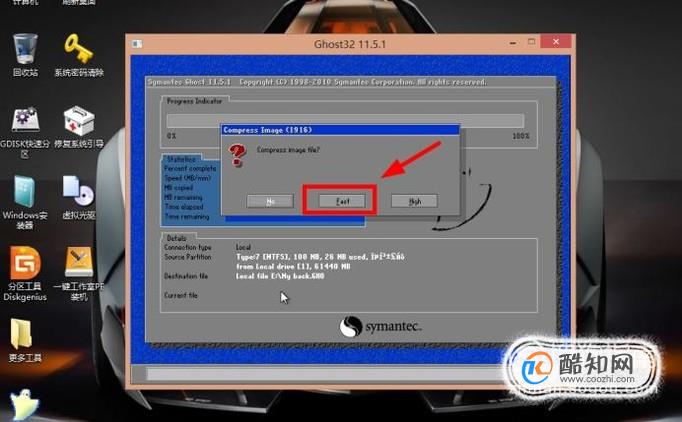
Task: Launch the ghost icon at the desktop bottom
Action: pos(24,405)
